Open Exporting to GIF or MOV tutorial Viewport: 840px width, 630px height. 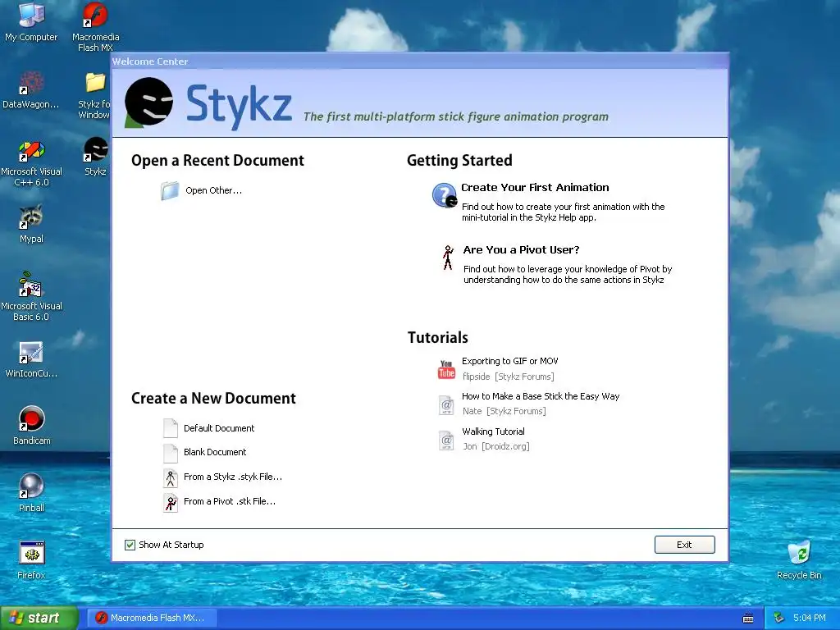[510, 361]
